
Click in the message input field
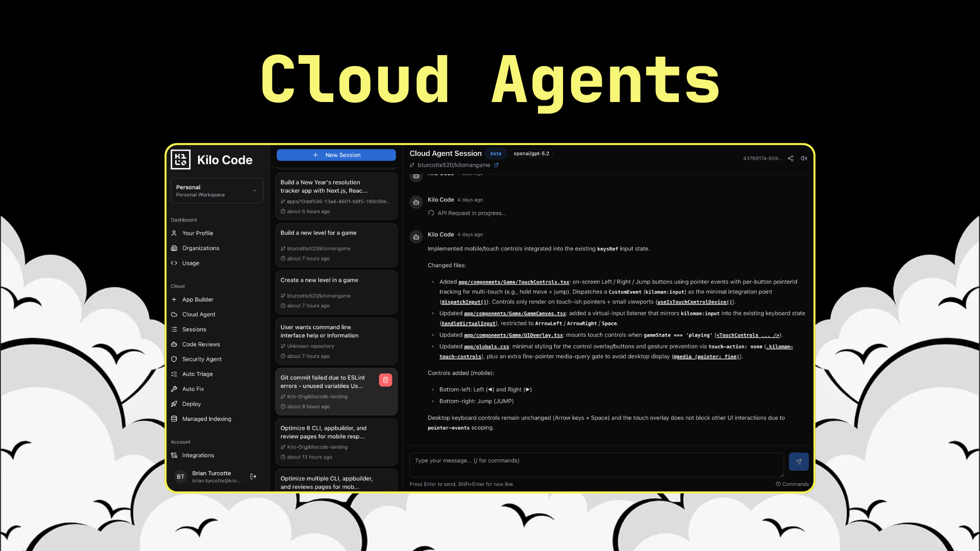[x=596, y=464]
